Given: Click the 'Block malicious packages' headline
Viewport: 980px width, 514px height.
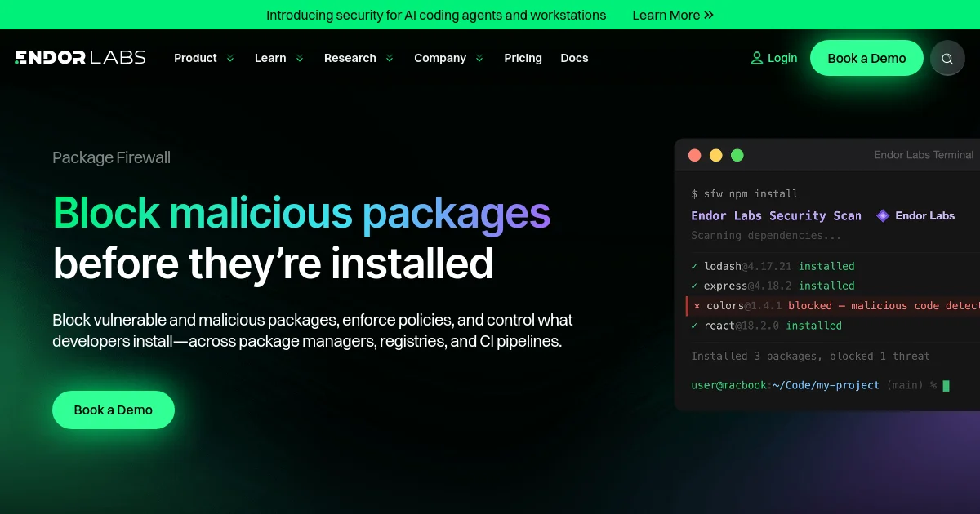Looking at the screenshot, I should [x=301, y=213].
